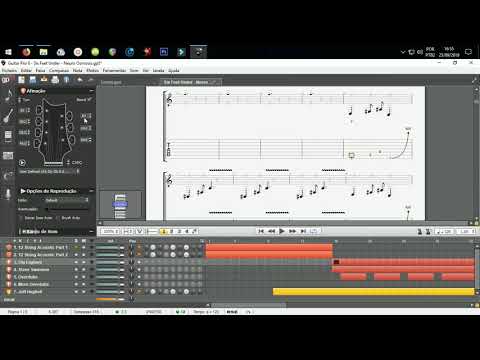Open the Windows Start menu
The image size is (480, 360).
coord(8,52)
